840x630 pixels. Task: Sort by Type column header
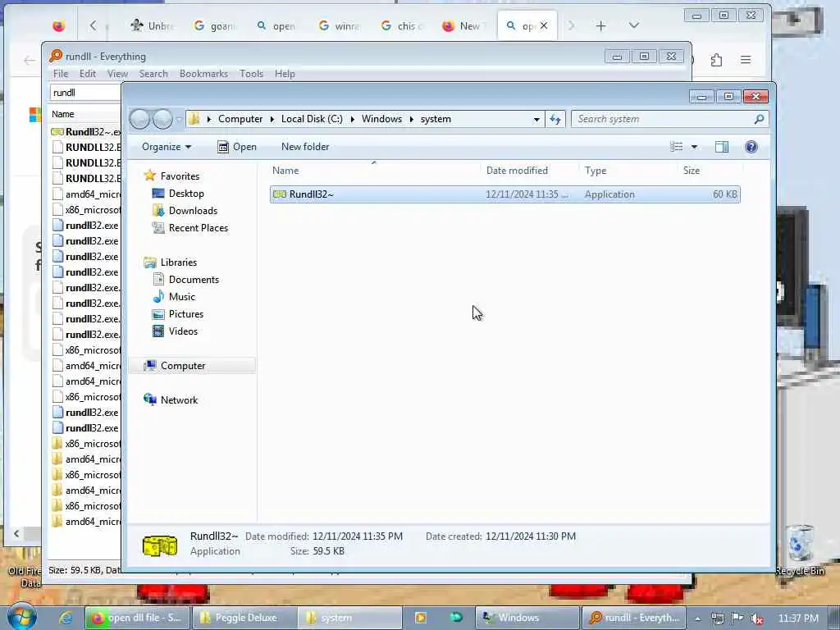tap(596, 171)
